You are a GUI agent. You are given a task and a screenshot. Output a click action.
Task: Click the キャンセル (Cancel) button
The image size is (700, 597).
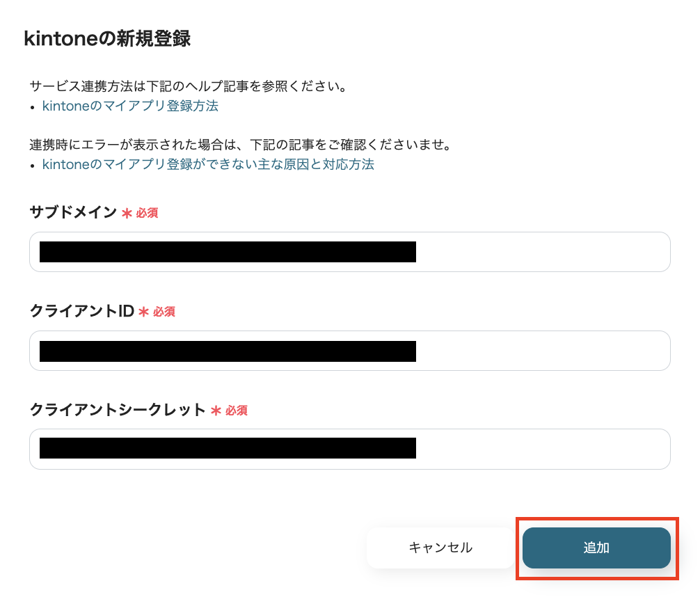[x=440, y=548]
